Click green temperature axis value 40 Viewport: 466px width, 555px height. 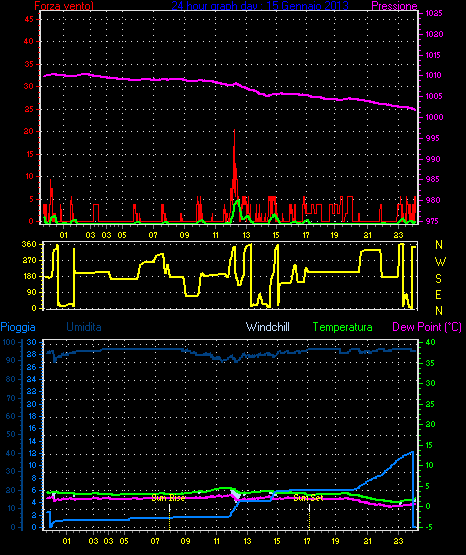[x=430, y=343]
